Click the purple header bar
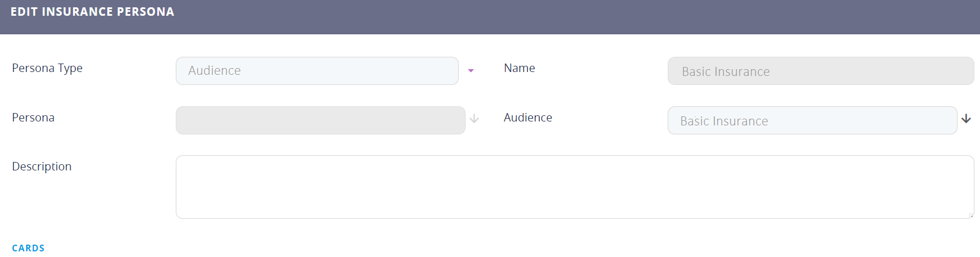The width and height of the screenshot is (980, 257). coord(562,17)
